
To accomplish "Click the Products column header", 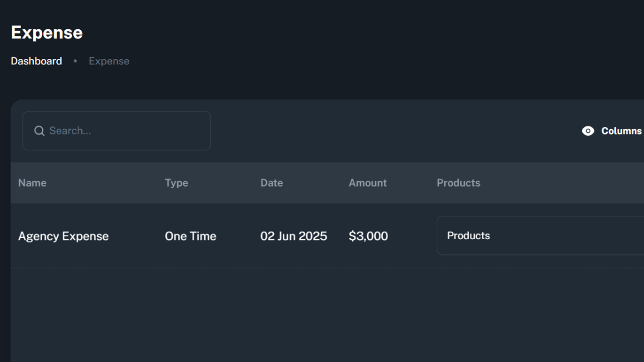I will coord(458,182).
